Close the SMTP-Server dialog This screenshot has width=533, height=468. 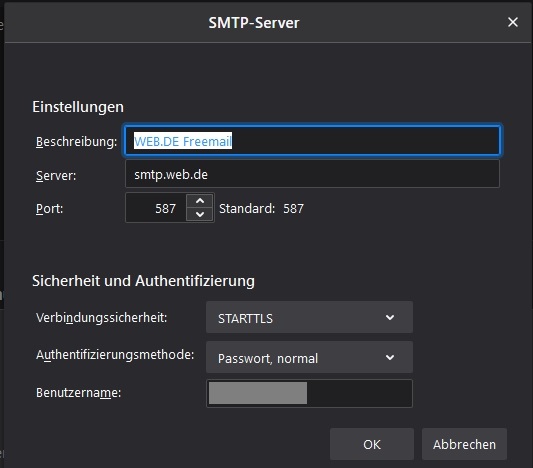tap(513, 22)
